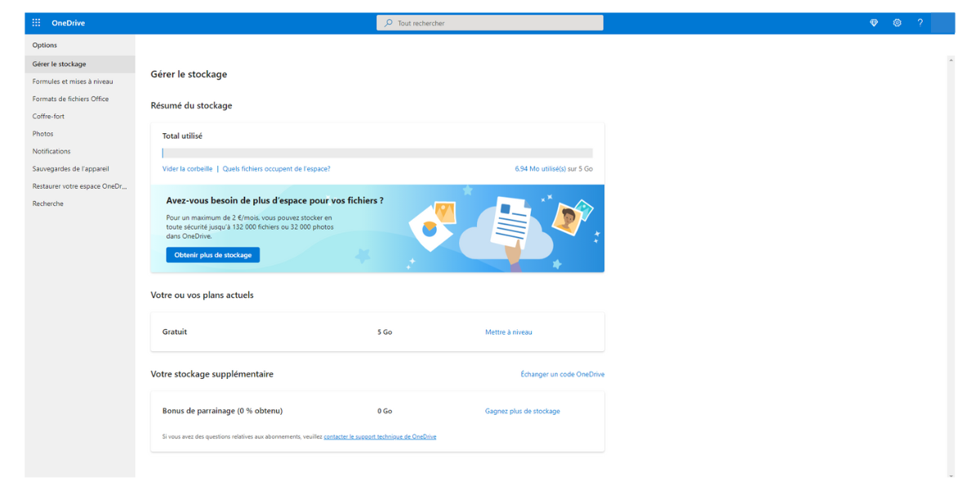The height and width of the screenshot is (490, 980).
Task: Click the Bonus de parrainage text
Action: [222, 411]
